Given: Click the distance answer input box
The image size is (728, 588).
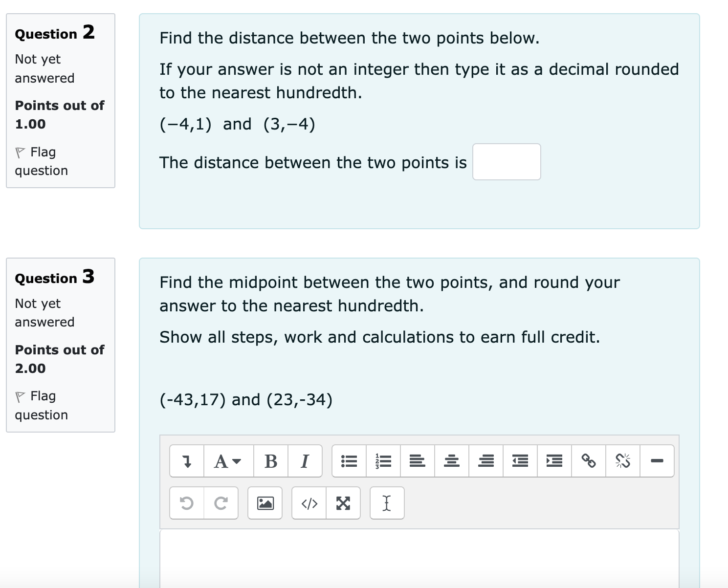Looking at the screenshot, I should (x=506, y=162).
